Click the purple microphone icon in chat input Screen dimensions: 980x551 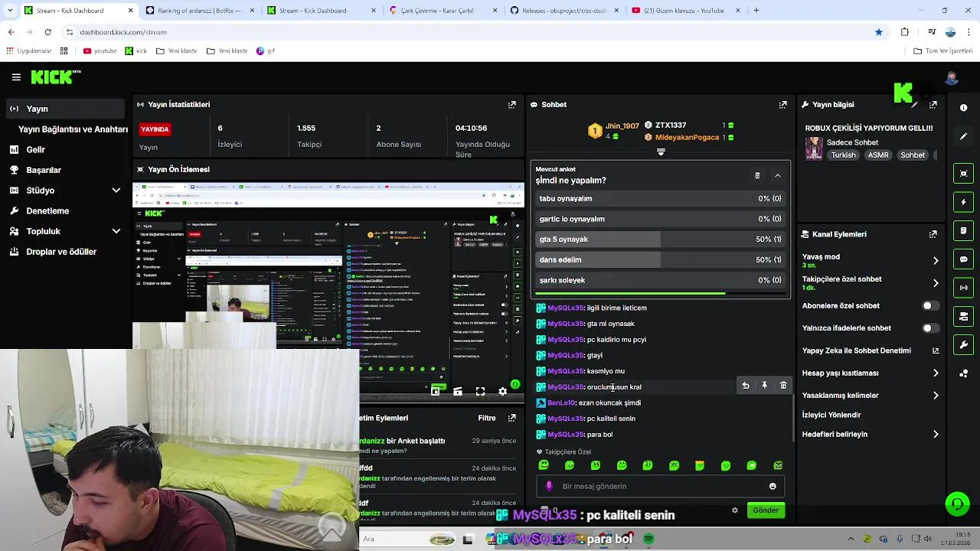click(549, 486)
